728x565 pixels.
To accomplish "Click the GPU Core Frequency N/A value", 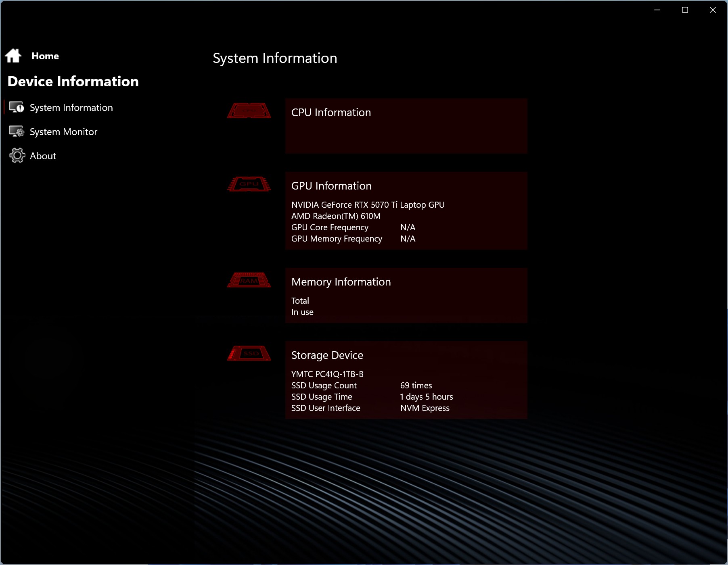I will click(408, 227).
